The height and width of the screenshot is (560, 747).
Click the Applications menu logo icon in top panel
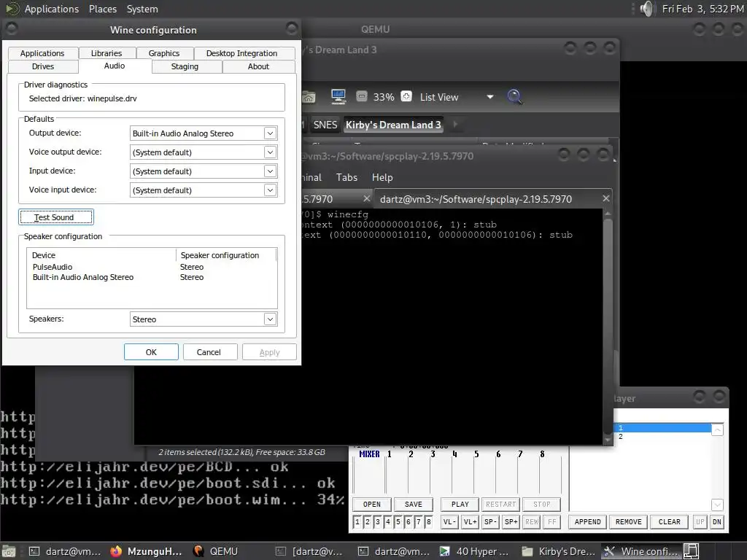pyautogui.click(x=12, y=9)
